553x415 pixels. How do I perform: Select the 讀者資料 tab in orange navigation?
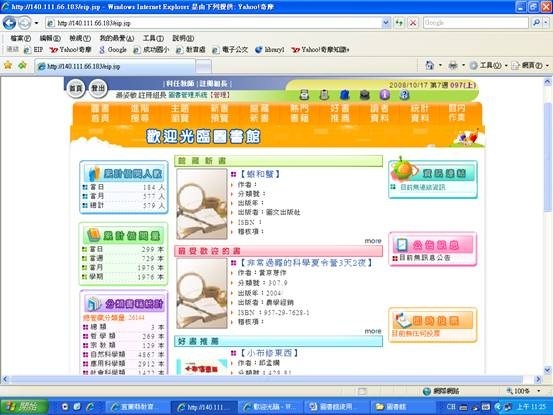379,113
